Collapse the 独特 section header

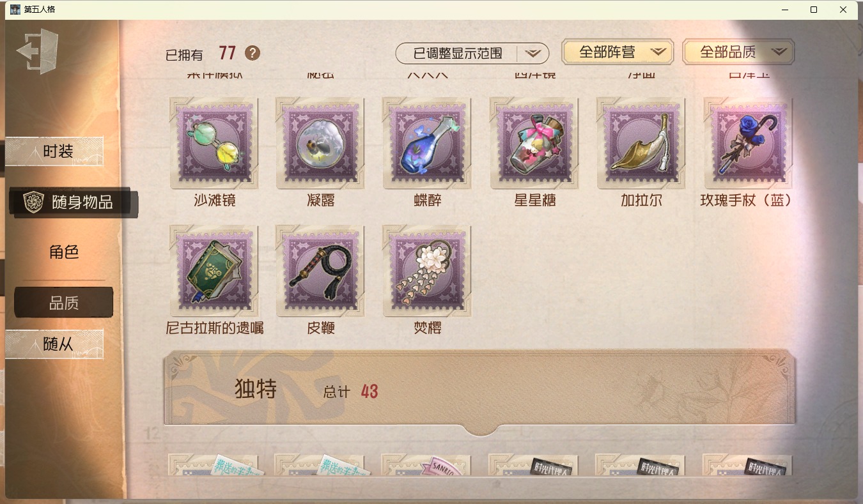pos(479,390)
